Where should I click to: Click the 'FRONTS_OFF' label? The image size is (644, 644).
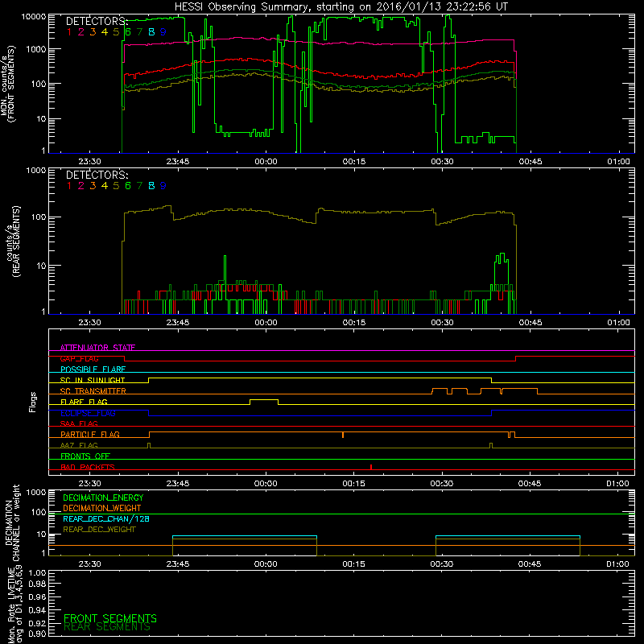point(85,456)
